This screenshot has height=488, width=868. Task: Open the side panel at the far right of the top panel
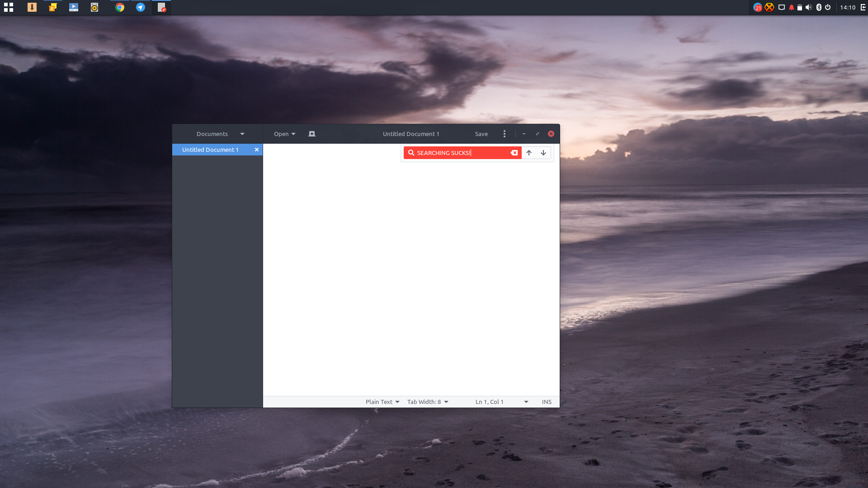coord(863,7)
